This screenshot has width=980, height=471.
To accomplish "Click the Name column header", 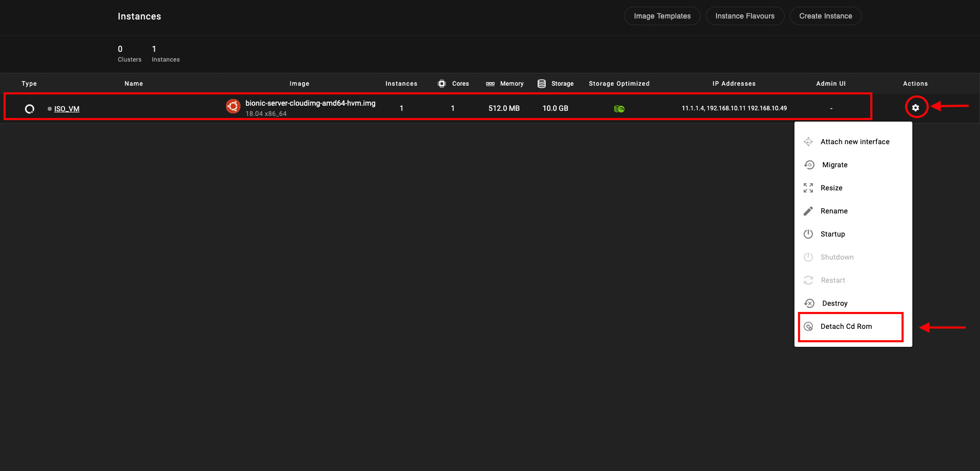I will [134, 84].
